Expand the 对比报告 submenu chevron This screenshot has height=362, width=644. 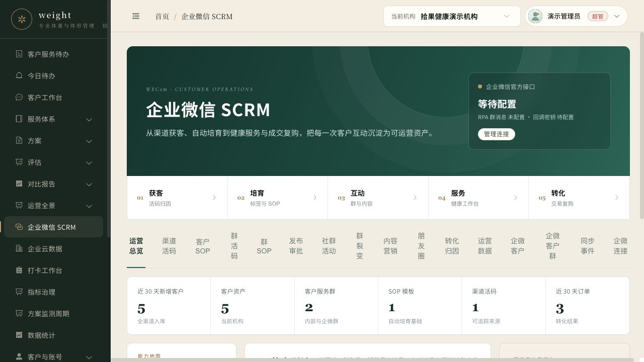[89, 184]
